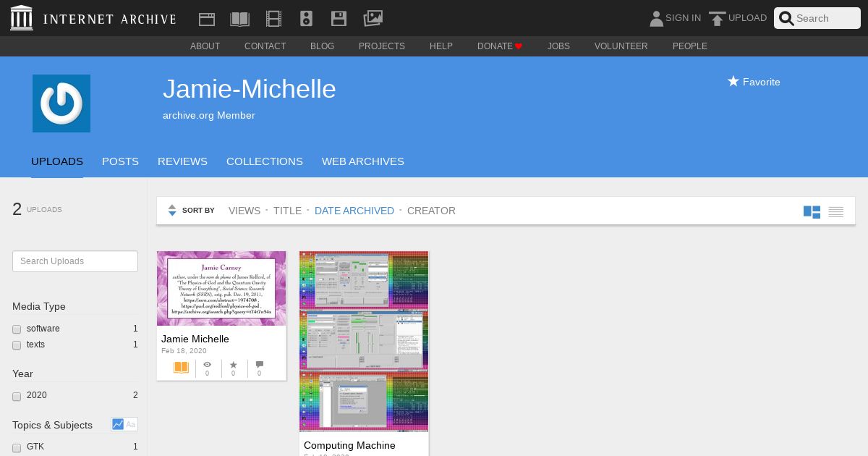
Task: Switch to list view
Action: click(836, 212)
